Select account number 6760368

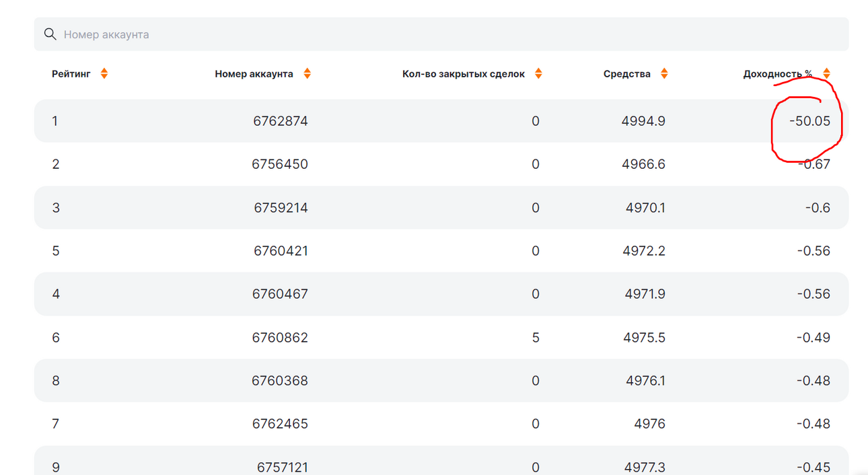tap(281, 381)
